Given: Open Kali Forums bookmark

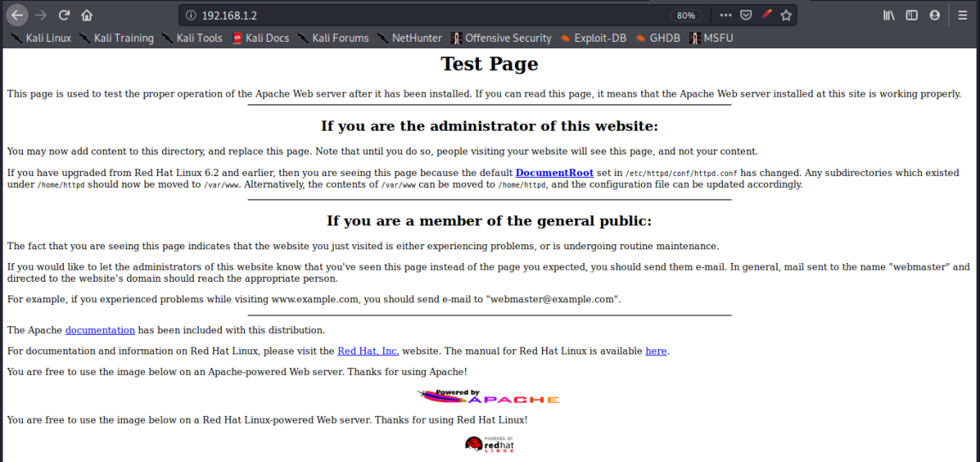Looking at the screenshot, I should click(x=333, y=38).
